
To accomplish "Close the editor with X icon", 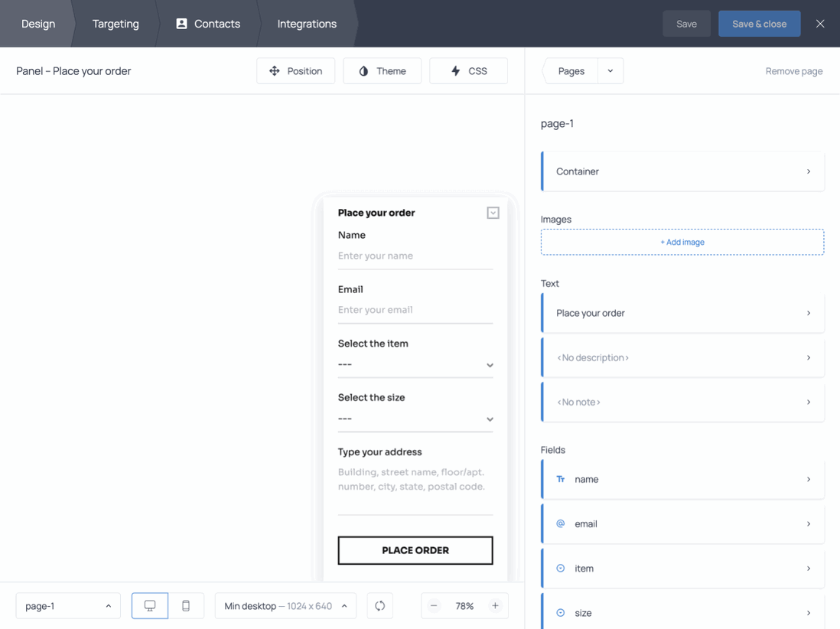I will coord(820,24).
